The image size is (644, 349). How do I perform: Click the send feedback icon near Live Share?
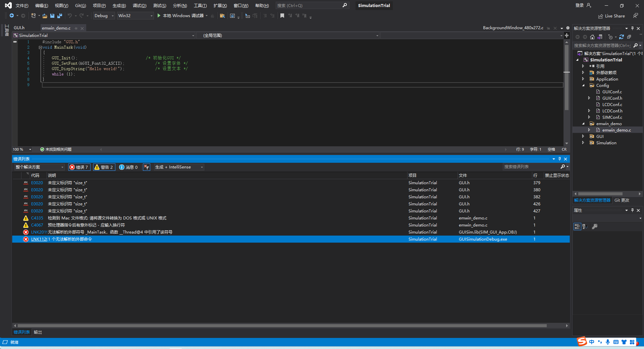[635, 16]
